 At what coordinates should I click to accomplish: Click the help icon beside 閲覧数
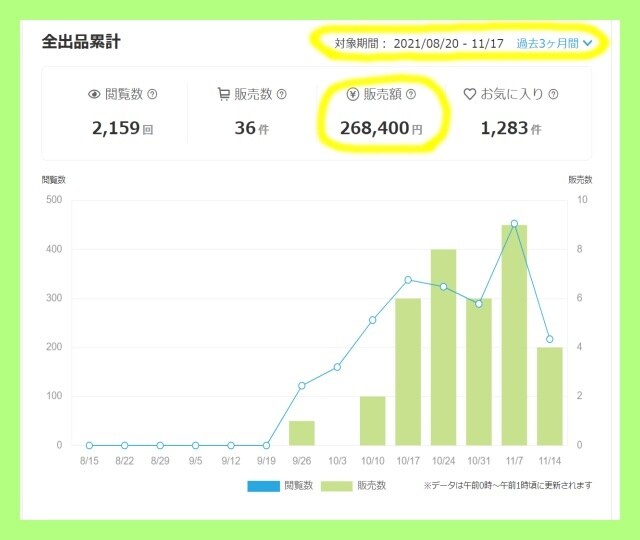152,94
